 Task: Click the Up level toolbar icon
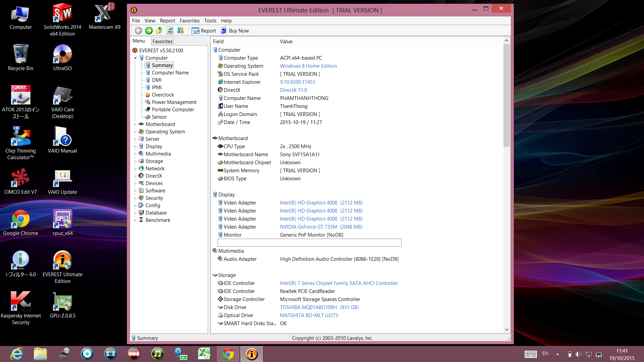click(x=159, y=31)
